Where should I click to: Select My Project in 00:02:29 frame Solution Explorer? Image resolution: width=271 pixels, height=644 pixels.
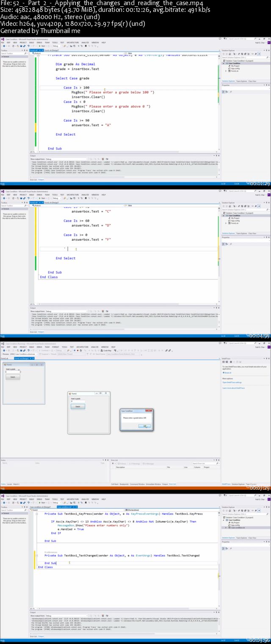pos(235,66)
